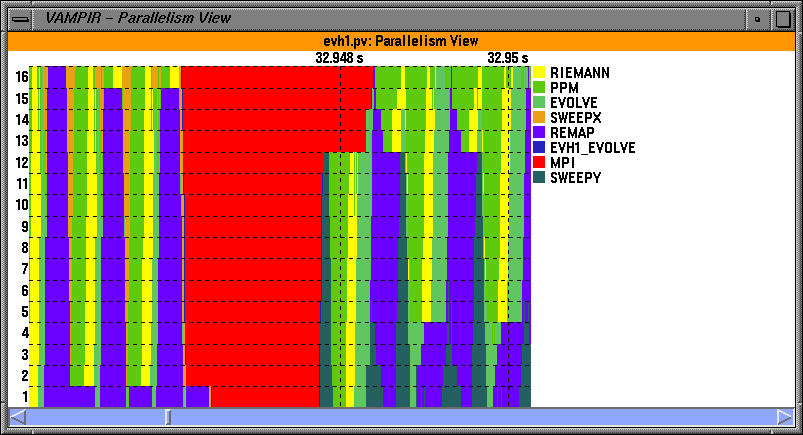Select the MPI legend label
This screenshot has width=803, height=435.
(562, 163)
